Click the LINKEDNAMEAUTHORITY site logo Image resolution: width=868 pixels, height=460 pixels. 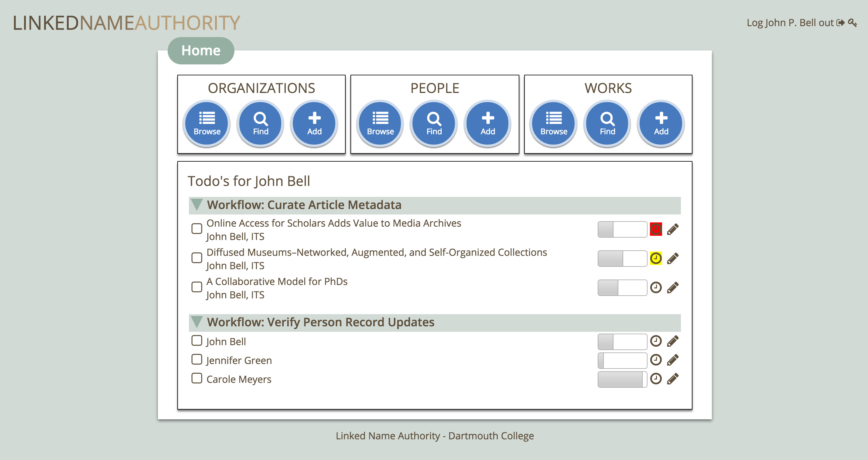coord(126,23)
